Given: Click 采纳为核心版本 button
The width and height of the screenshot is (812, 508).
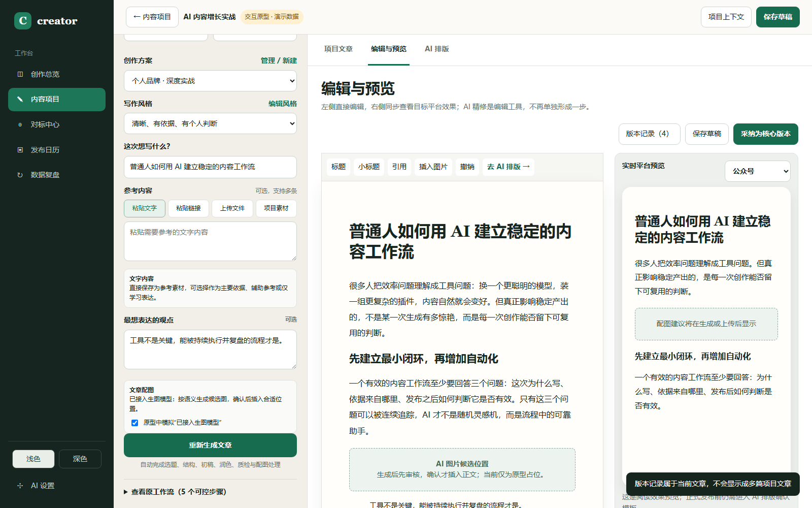Looking at the screenshot, I should (766, 134).
